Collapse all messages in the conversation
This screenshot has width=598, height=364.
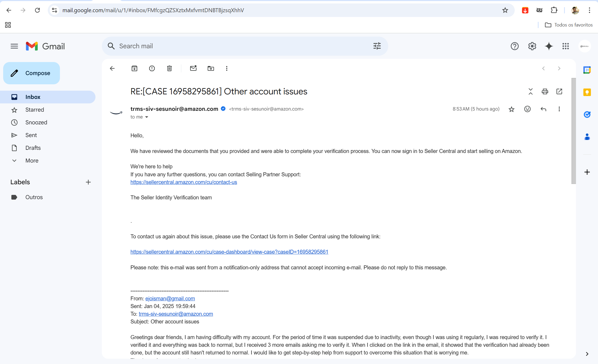pos(530,91)
